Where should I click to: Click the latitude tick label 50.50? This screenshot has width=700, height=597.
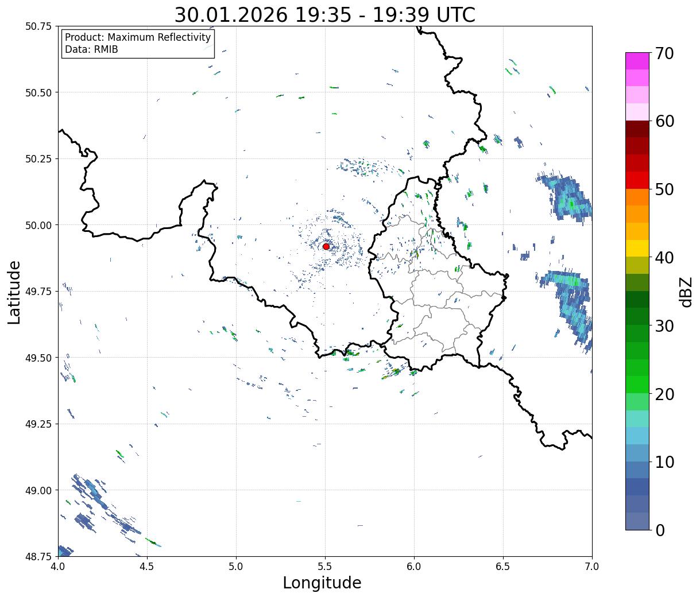[x=38, y=92]
